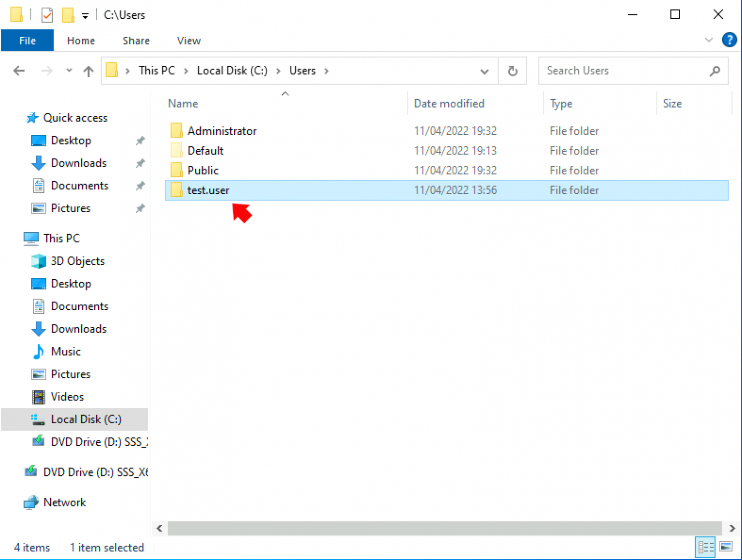Expand the breadcrumb arrow after This PC
This screenshot has height=560, width=742.
tap(185, 71)
